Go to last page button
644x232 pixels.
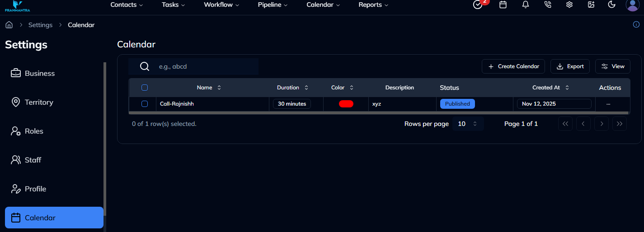[620, 124]
